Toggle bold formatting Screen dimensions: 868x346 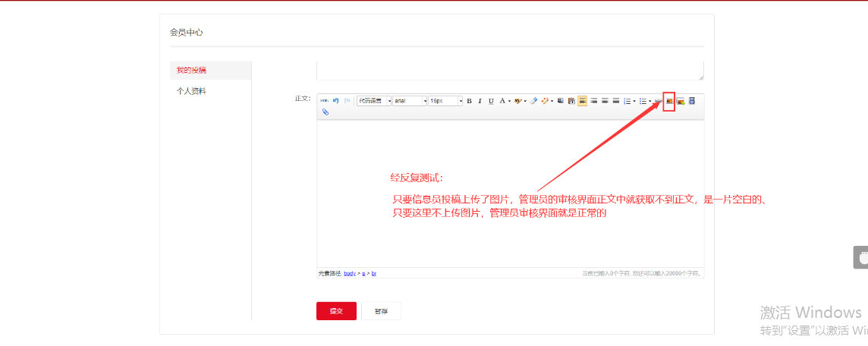(469, 101)
